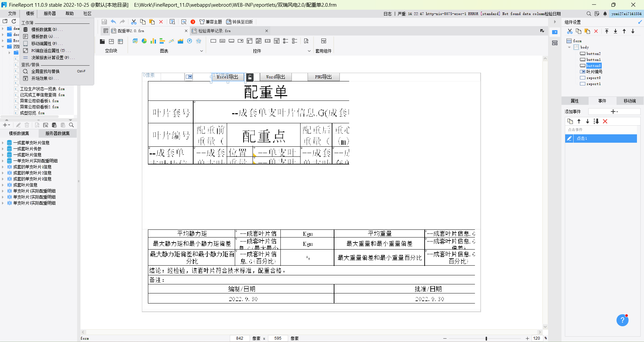
Task: Click the Word导出 button on canvas
Action: point(276,77)
